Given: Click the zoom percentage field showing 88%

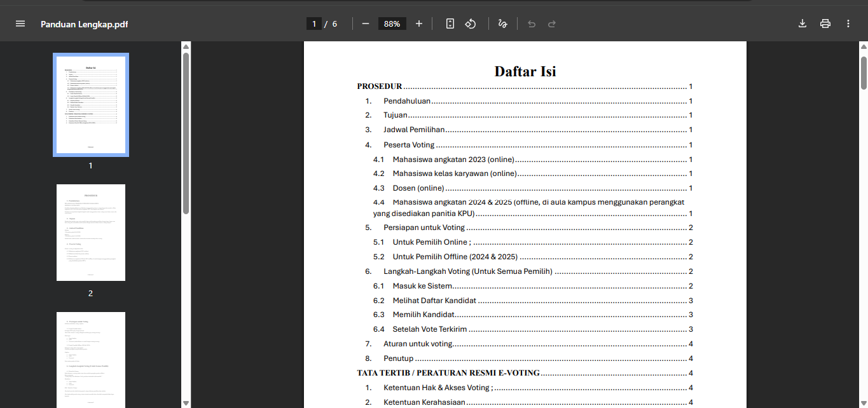Looking at the screenshot, I should point(392,23).
